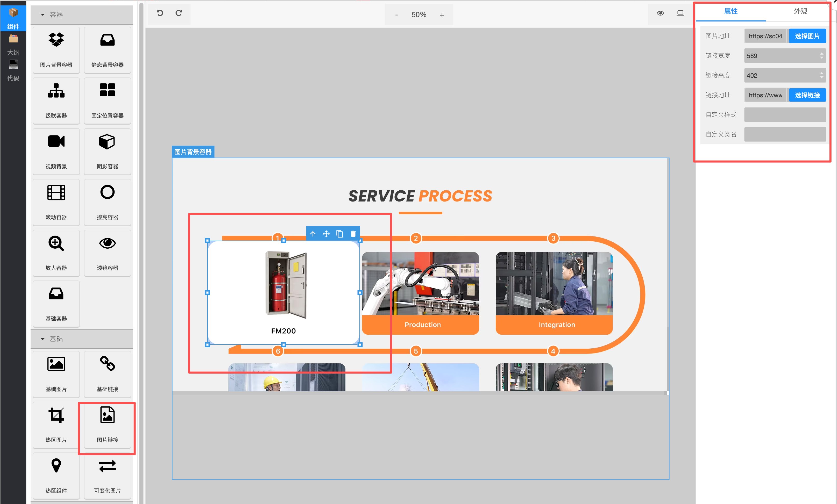The height and width of the screenshot is (504, 837).
Task: Select the 阴影容器 component
Action: coord(107,151)
